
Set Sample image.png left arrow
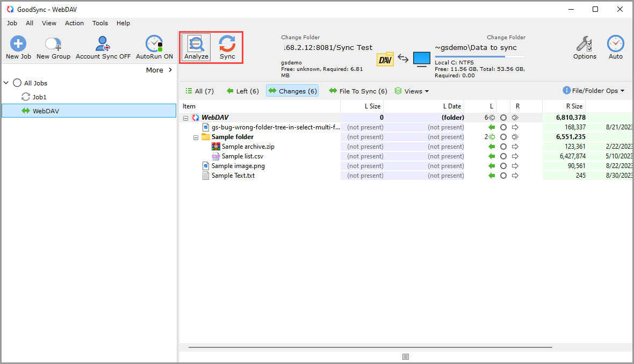click(492, 166)
